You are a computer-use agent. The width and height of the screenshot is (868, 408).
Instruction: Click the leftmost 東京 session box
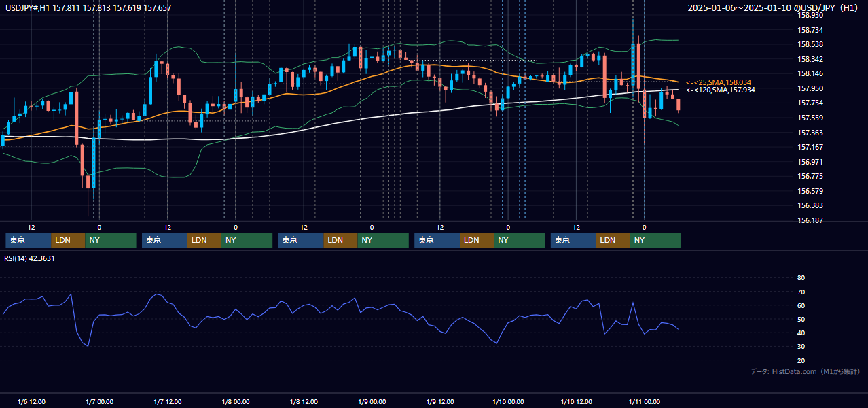(x=29, y=240)
